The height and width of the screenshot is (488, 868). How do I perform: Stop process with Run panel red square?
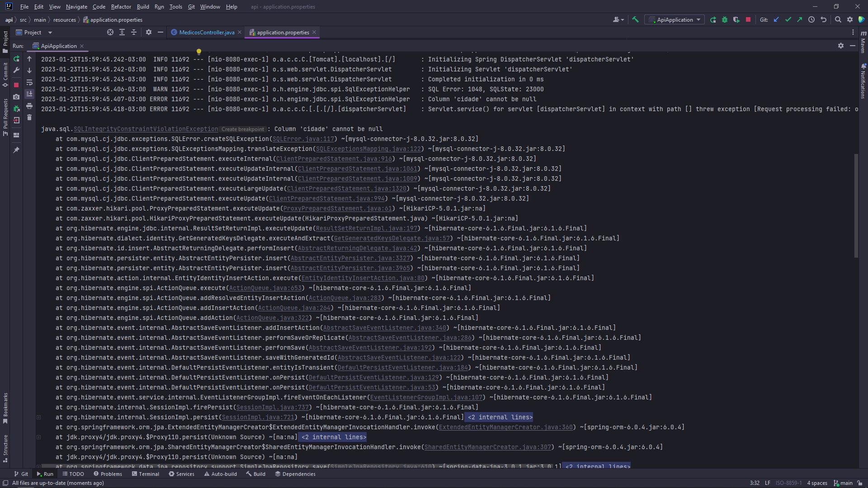pos(16,84)
